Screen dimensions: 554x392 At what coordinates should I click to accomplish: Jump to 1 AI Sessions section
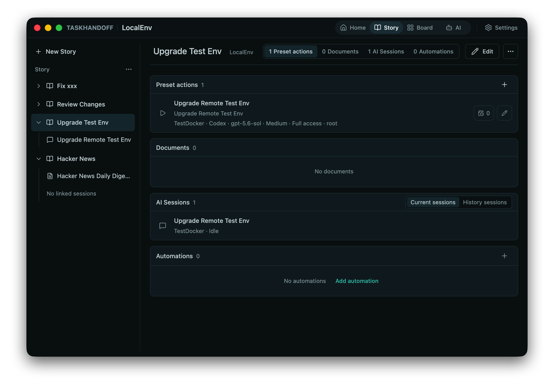point(386,51)
